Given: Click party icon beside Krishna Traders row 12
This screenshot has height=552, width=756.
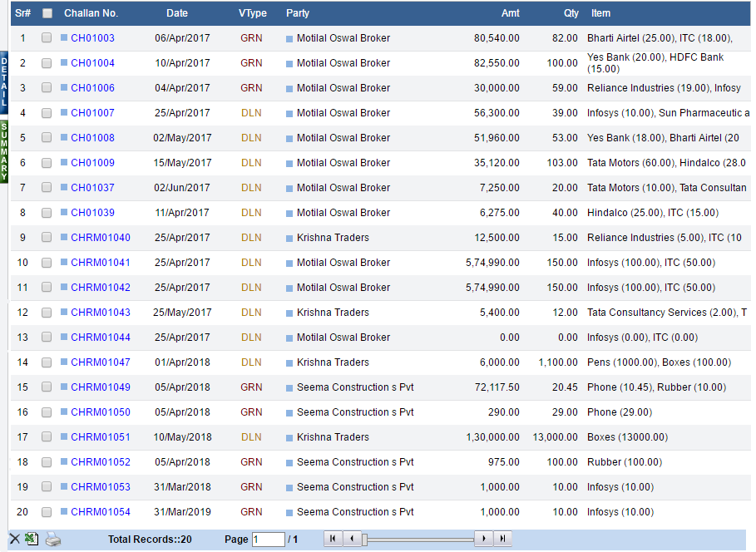Looking at the screenshot, I should click(289, 313).
